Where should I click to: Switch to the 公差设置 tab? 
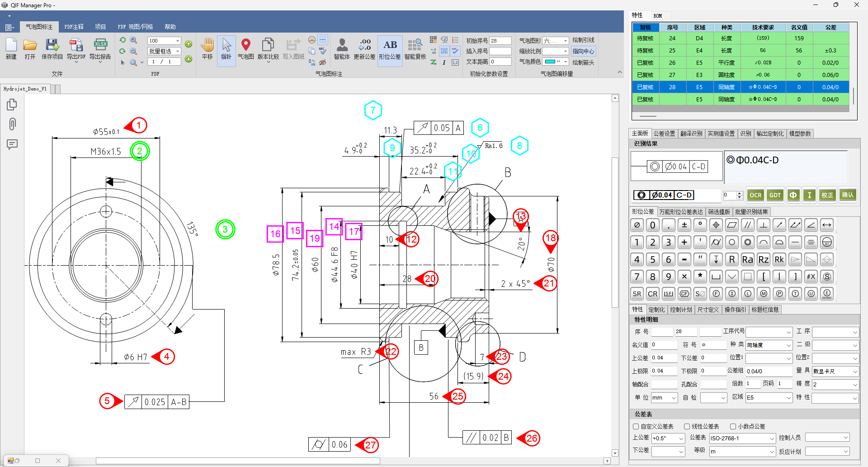click(x=664, y=133)
